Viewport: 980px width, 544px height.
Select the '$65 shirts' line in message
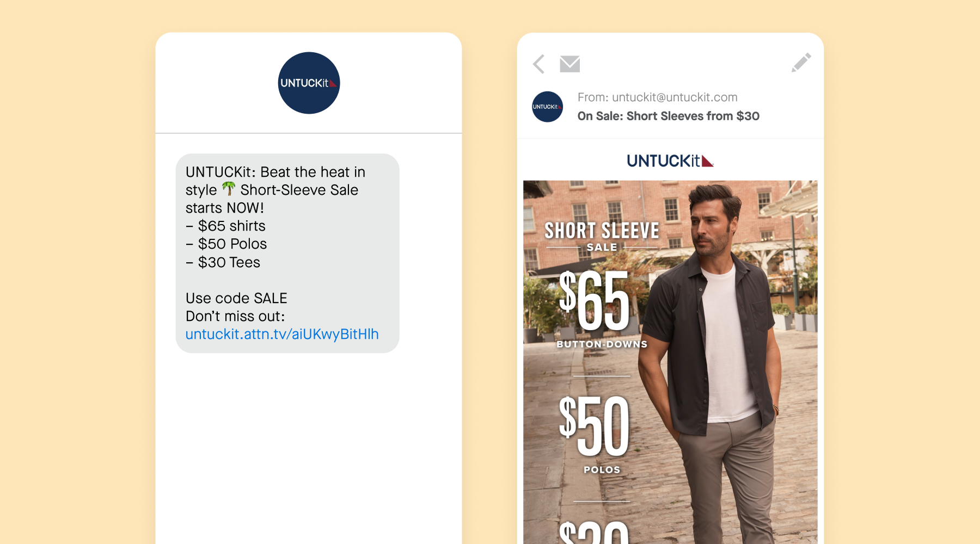click(x=226, y=226)
